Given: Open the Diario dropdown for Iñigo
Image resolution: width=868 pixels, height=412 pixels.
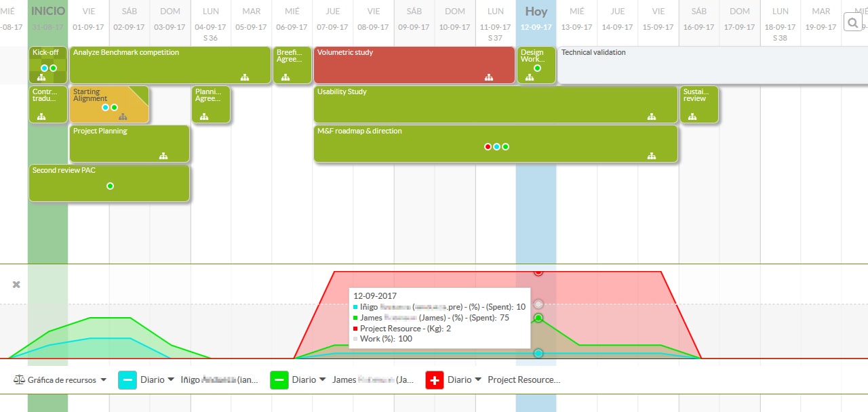Looking at the screenshot, I should (x=157, y=380).
